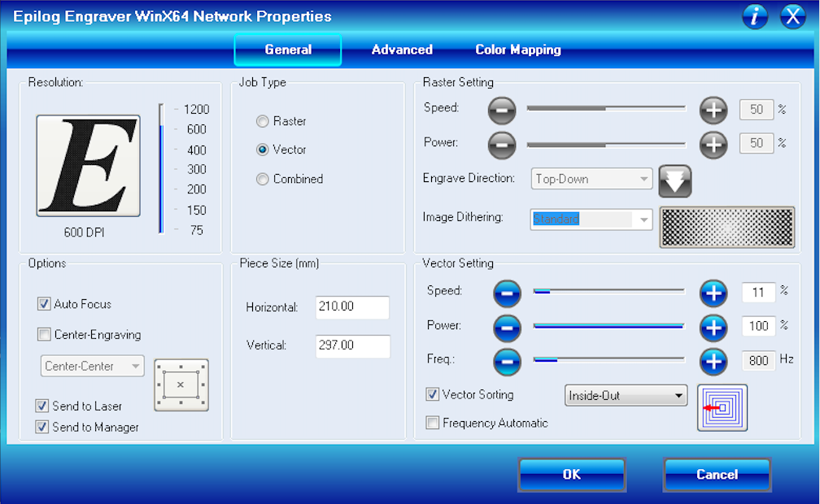The height and width of the screenshot is (504, 820).
Task: Switch to the Advanced tab
Action: (x=402, y=50)
